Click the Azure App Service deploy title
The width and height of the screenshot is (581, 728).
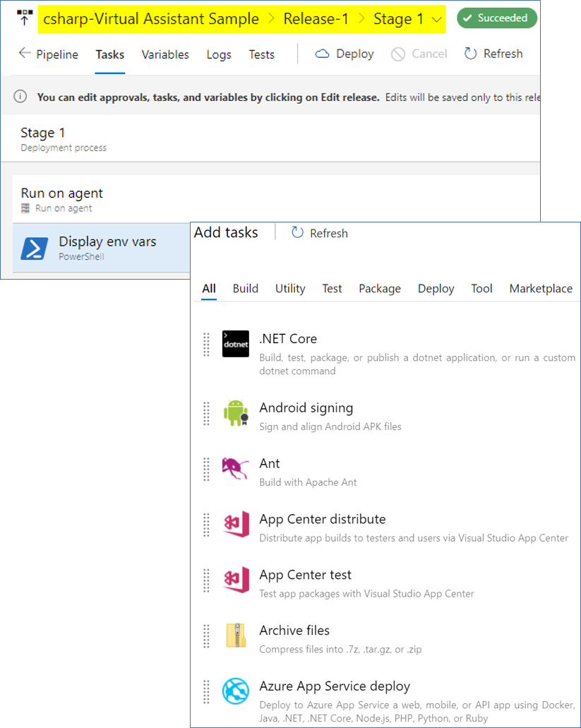(x=335, y=686)
